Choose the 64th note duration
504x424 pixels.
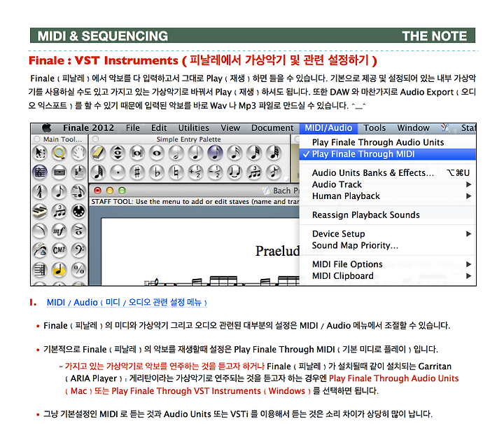click(x=274, y=153)
